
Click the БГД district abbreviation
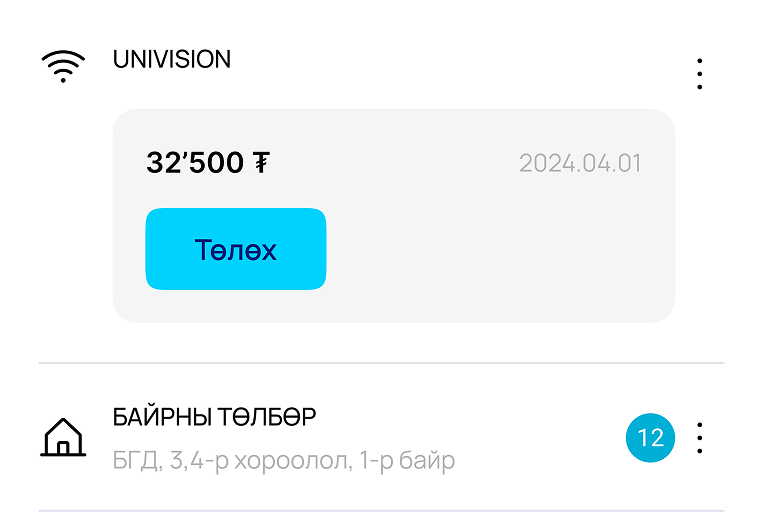click(135, 461)
